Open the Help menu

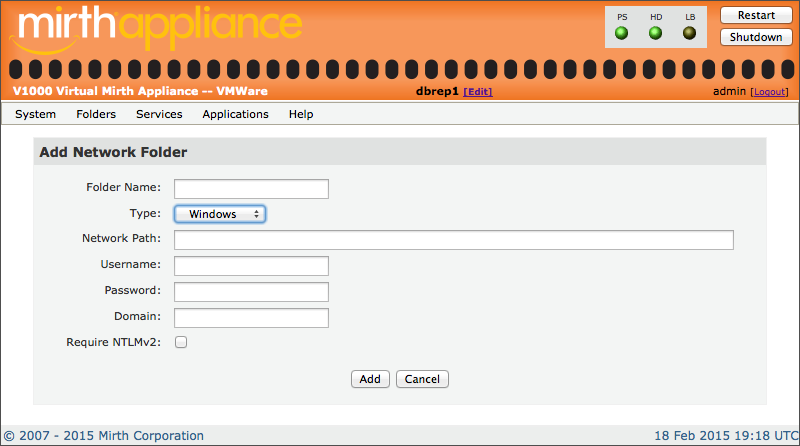[x=301, y=114]
